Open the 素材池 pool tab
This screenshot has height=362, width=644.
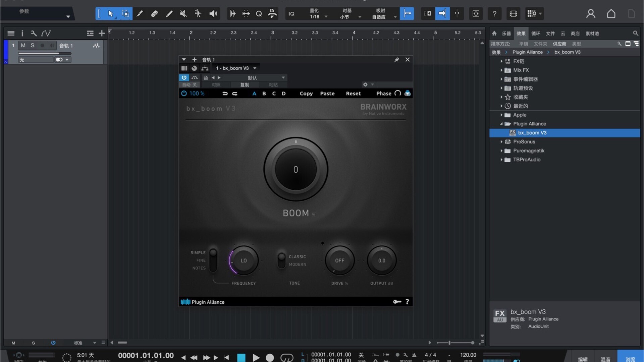592,33
